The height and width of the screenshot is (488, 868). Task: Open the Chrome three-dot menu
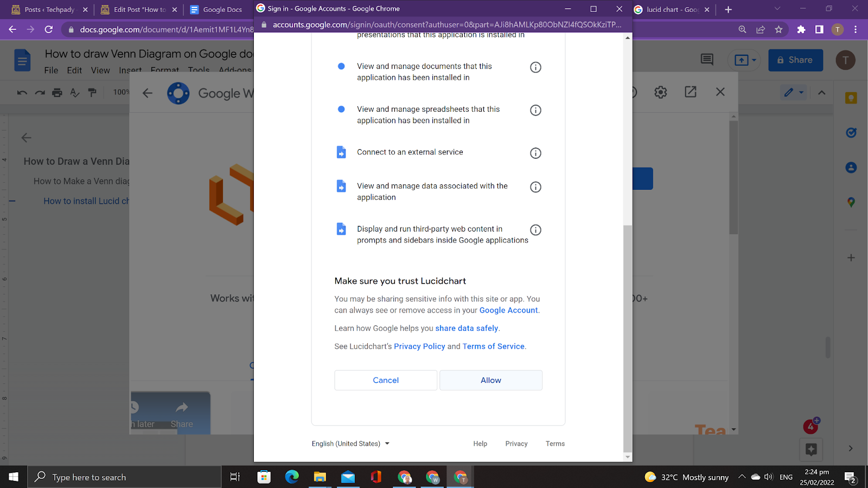(x=856, y=30)
